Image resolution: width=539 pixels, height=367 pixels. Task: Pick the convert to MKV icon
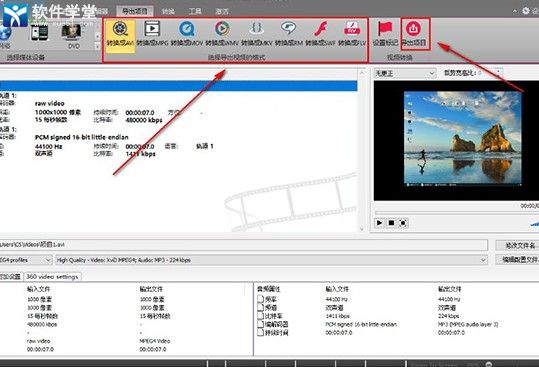coord(256,29)
